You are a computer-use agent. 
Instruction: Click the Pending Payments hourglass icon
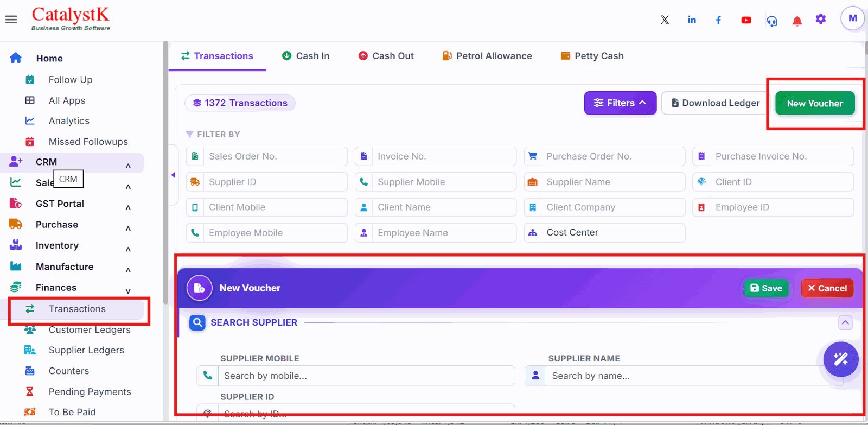coord(30,391)
